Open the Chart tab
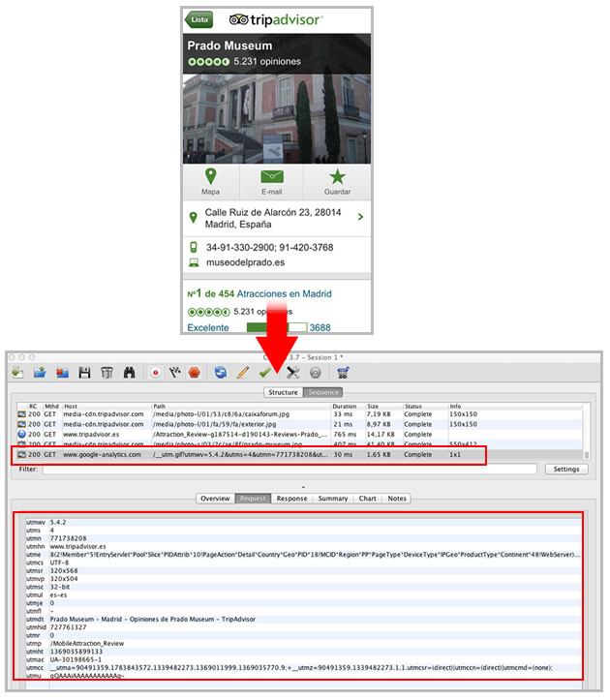The height and width of the screenshot is (700, 610). (368, 499)
